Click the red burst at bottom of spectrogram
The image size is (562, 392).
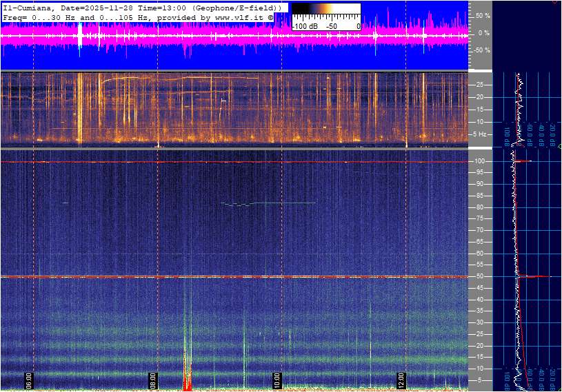pyautogui.click(x=187, y=381)
